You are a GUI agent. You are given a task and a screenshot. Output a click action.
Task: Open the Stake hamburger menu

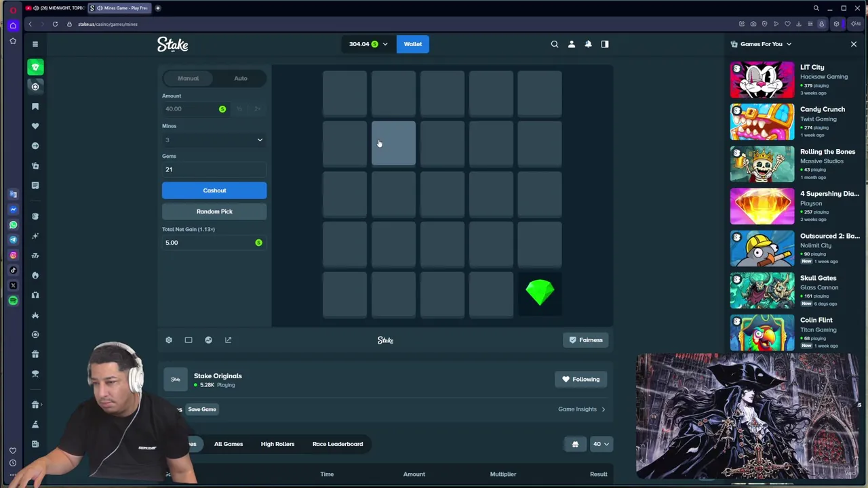[x=35, y=44]
